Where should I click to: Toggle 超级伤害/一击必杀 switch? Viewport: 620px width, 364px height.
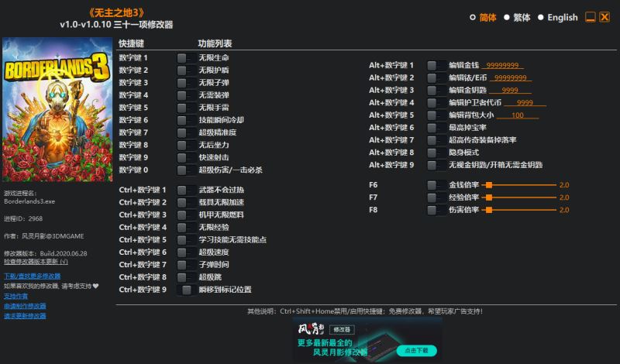(186, 170)
